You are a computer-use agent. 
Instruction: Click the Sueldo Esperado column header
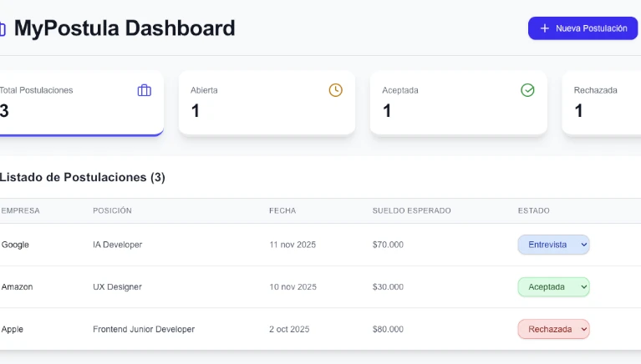pos(411,210)
